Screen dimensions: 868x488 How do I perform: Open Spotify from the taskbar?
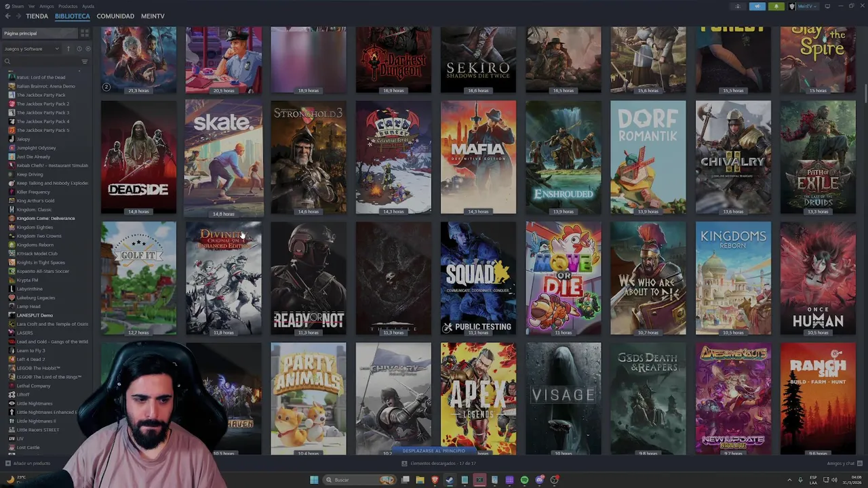(x=524, y=480)
